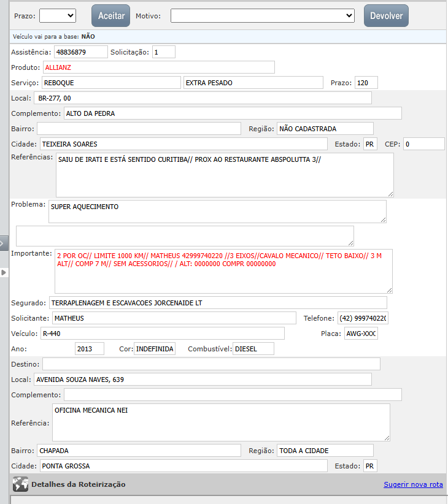448x504 pixels.
Task: Click the empty Destino field
Action: click(x=211, y=364)
